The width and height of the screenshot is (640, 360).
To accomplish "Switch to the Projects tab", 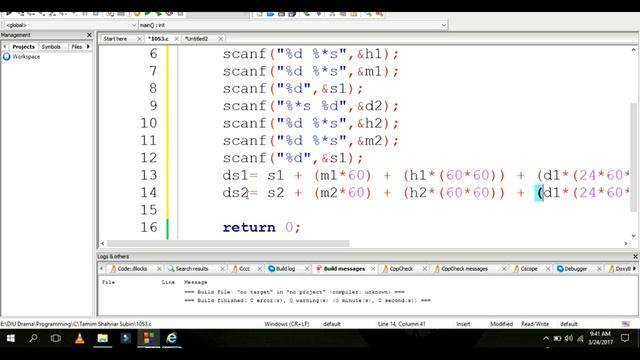I will (24, 47).
